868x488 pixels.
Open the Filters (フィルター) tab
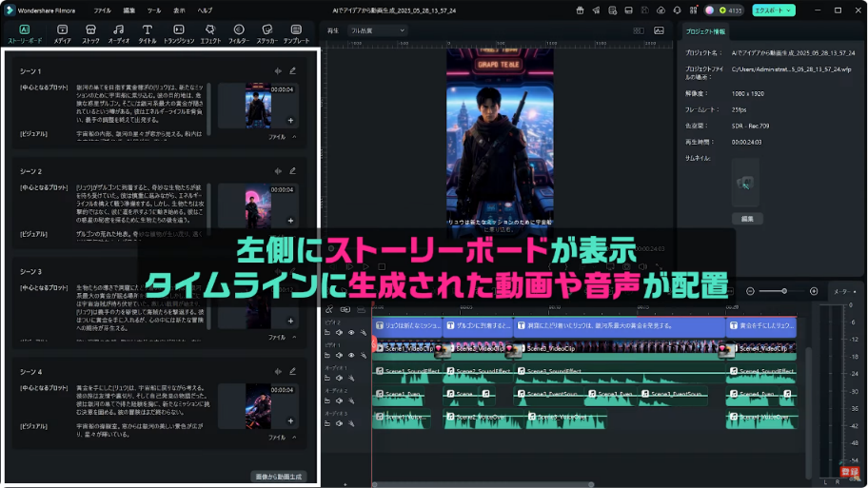(239, 33)
